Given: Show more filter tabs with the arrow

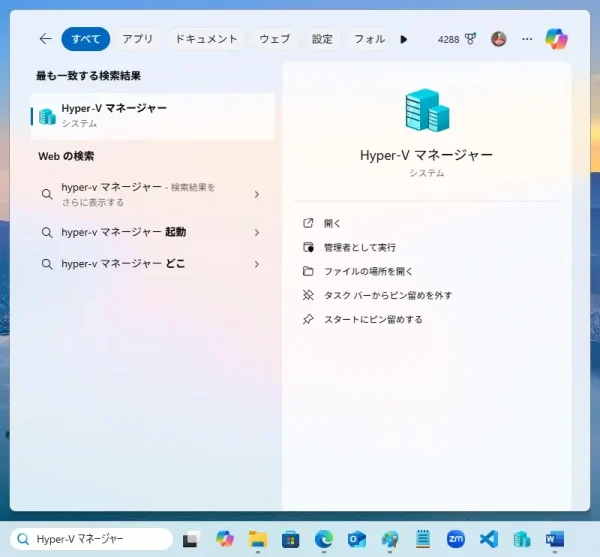Looking at the screenshot, I should coord(403,39).
